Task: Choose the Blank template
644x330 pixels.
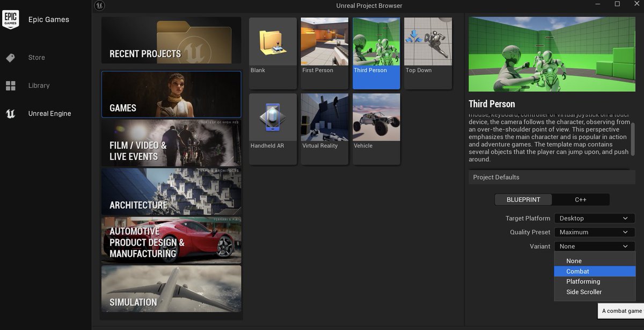Action: (x=273, y=53)
